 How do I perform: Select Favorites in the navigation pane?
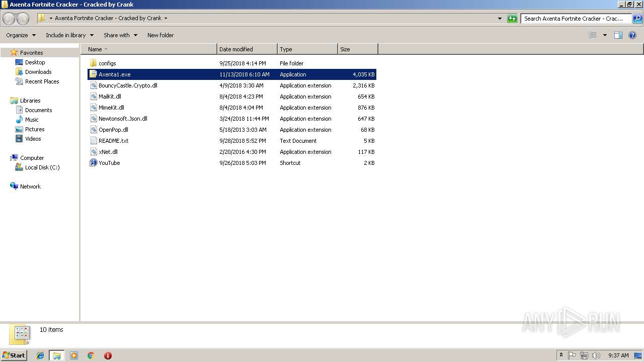[x=31, y=53]
